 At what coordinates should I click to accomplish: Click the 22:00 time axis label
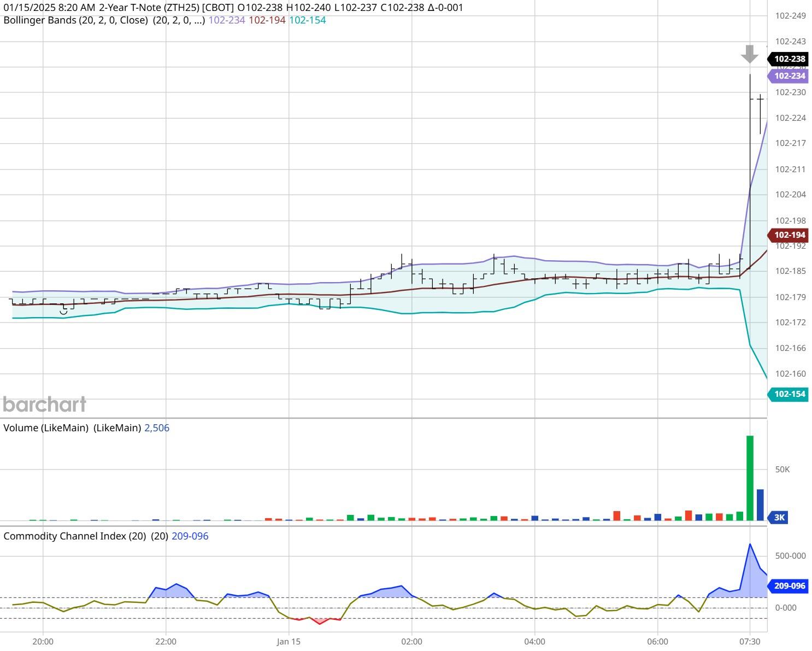pyautogui.click(x=166, y=642)
